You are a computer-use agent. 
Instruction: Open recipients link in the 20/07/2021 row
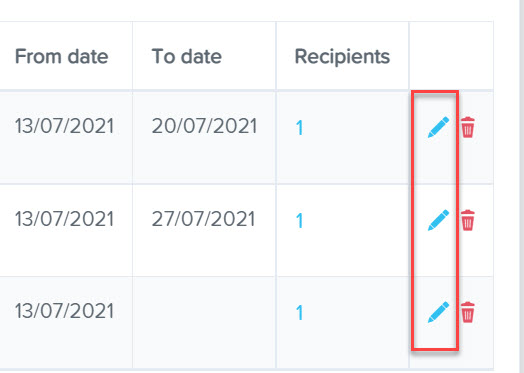(299, 128)
